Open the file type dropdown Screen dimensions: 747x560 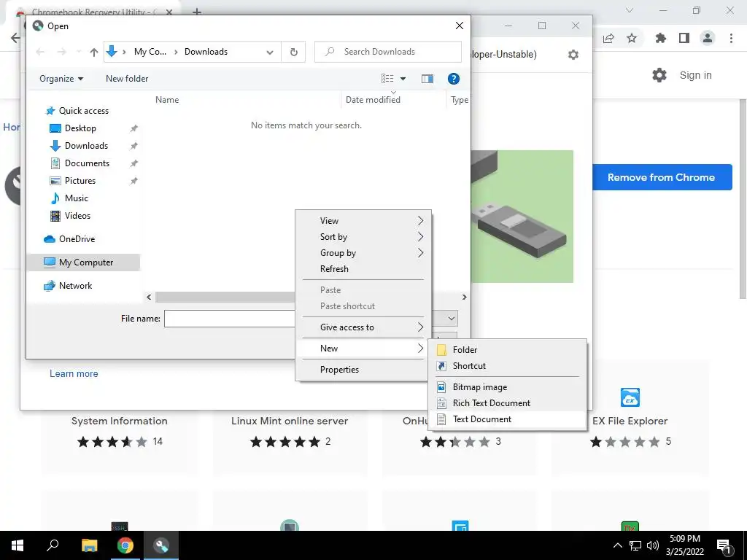coord(451,318)
